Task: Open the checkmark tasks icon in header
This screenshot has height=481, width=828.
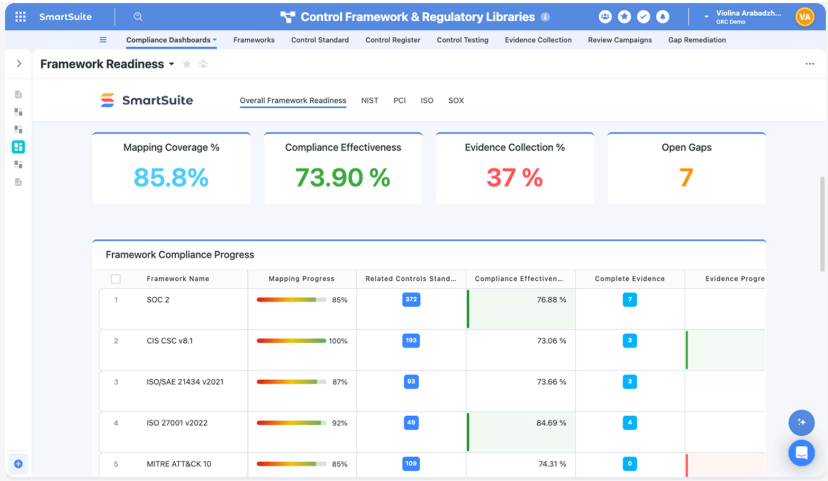Action: (643, 17)
